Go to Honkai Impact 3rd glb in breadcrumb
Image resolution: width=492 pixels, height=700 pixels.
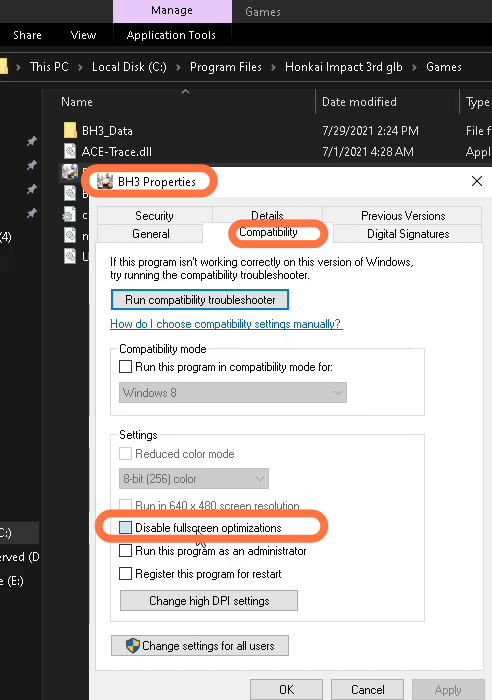344,67
